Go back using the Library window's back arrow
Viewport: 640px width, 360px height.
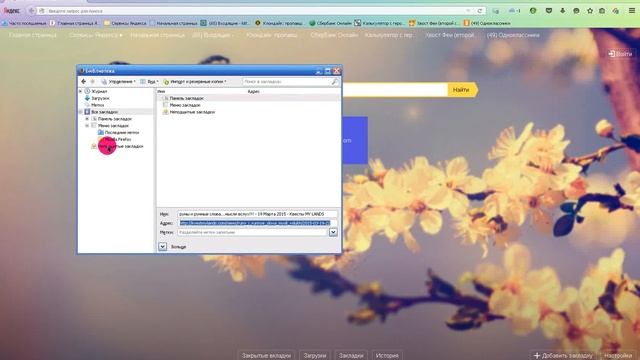point(84,82)
